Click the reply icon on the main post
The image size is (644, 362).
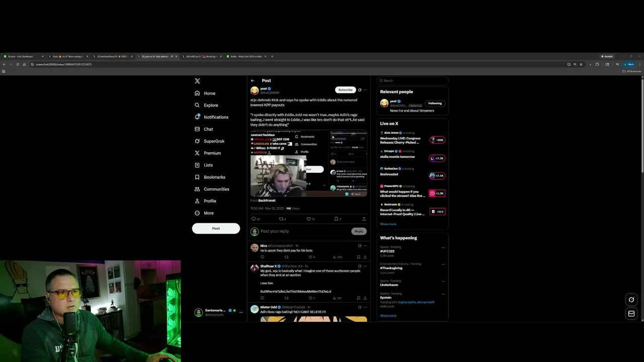(x=254, y=219)
